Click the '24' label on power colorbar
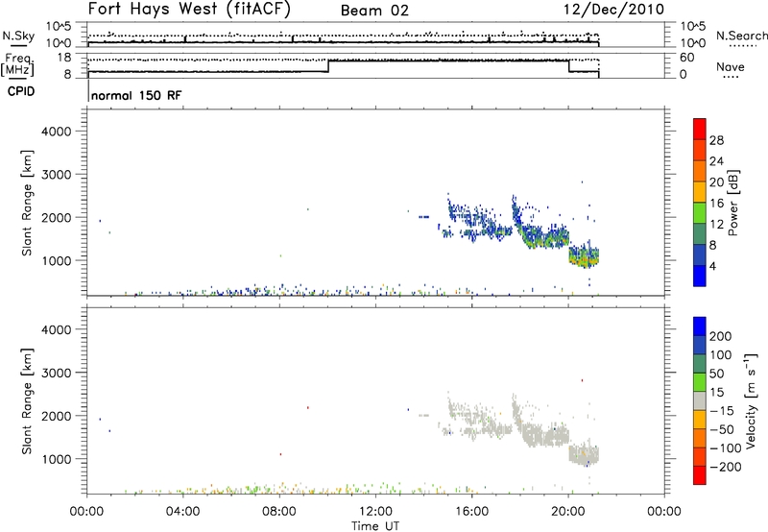Viewport: 768px width, 532px height. click(x=716, y=161)
